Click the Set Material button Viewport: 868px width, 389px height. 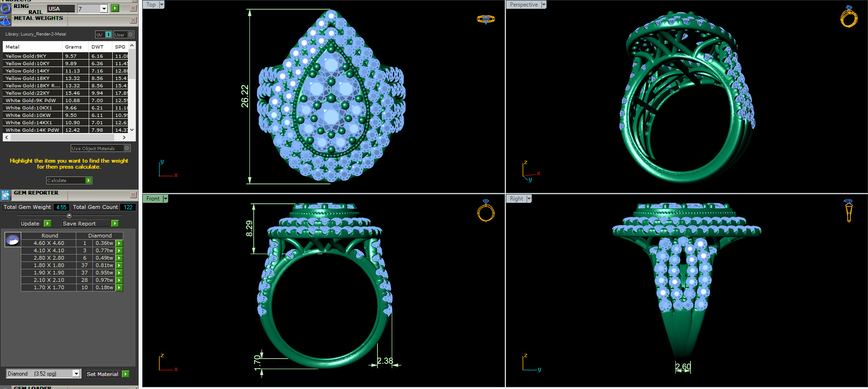103,374
